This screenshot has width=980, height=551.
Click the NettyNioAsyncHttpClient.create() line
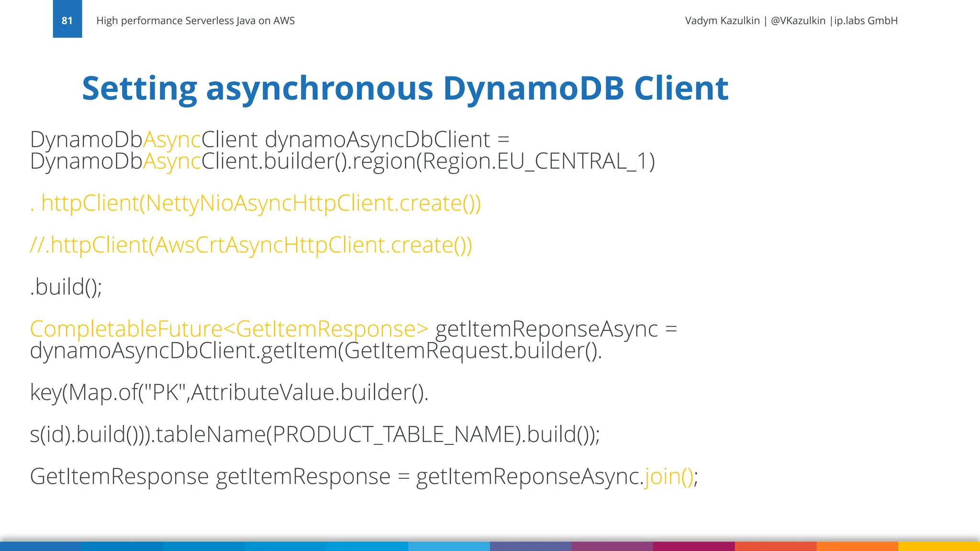[256, 203]
